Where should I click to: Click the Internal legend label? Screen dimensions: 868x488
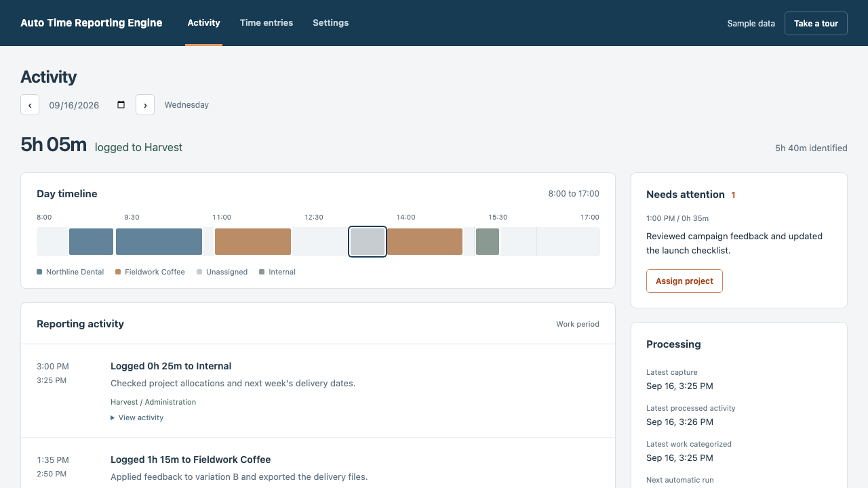282,272
